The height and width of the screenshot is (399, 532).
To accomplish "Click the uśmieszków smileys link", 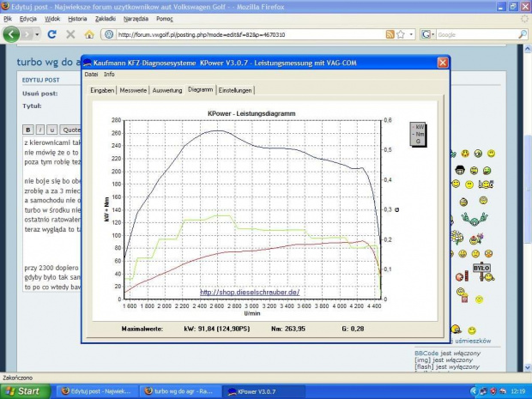I will coord(473,341).
